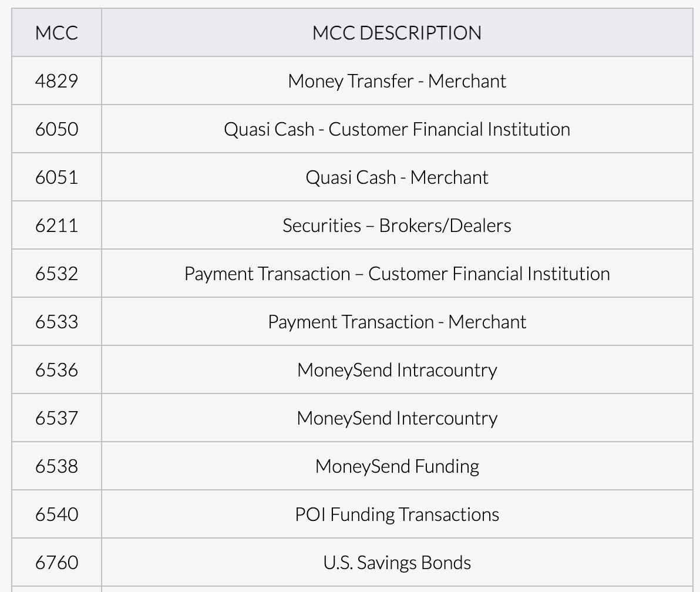
Task: Click MoneySend Intercountry description
Action: [x=397, y=418]
